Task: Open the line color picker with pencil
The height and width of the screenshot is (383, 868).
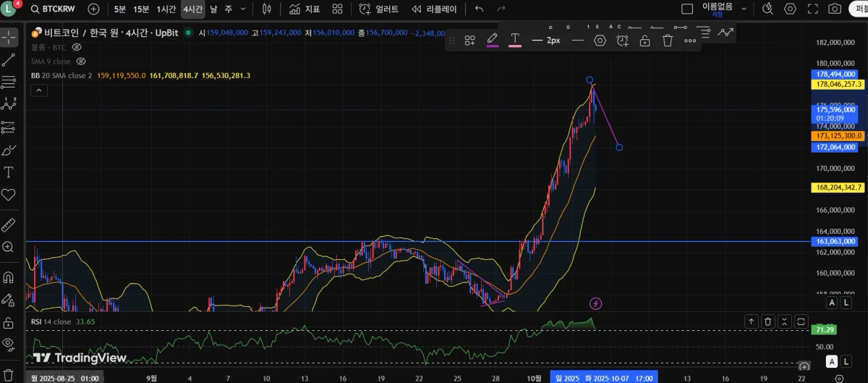Action: 492,40
